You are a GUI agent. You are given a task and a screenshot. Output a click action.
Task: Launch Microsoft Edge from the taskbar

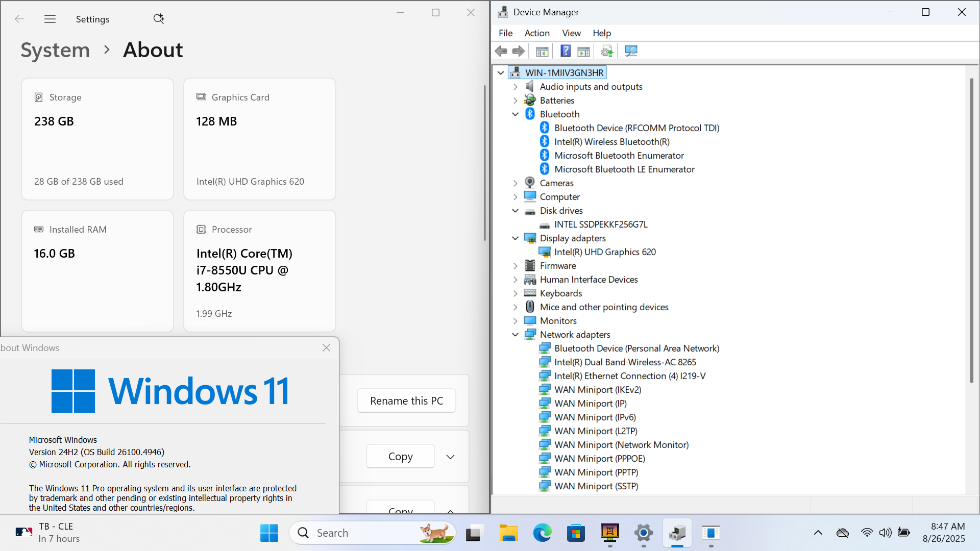pos(542,533)
